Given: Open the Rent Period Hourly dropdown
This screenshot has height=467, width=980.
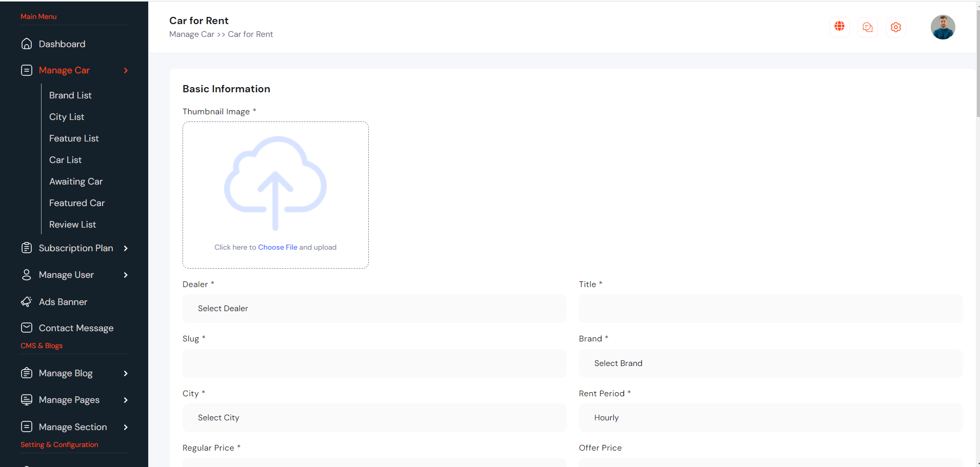Looking at the screenshot, I should click(x=770, y=418).
